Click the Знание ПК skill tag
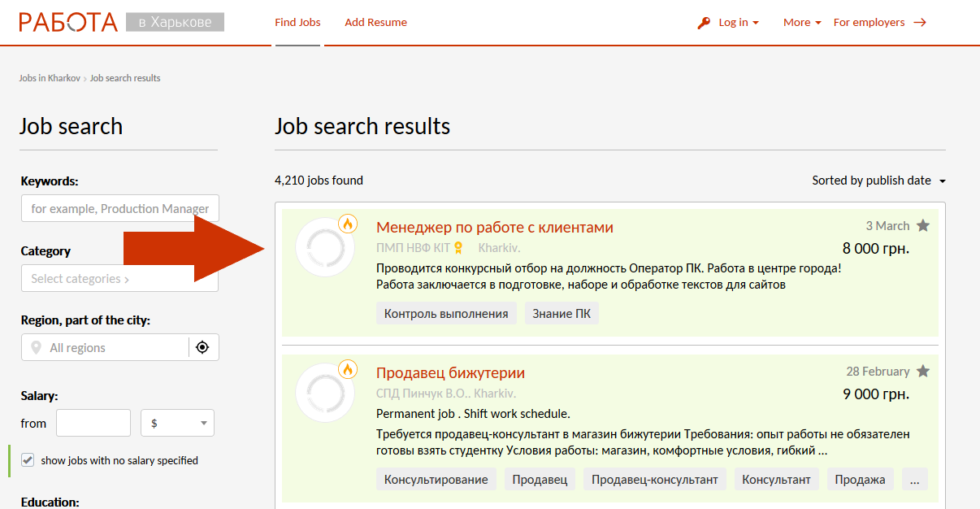 pos(562,314)
